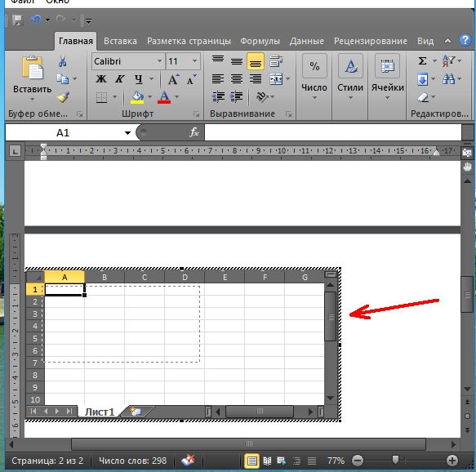This screenshot has height=472, width=476.
Task: Switch to the Вставка tab
Action: coord(120,41)
